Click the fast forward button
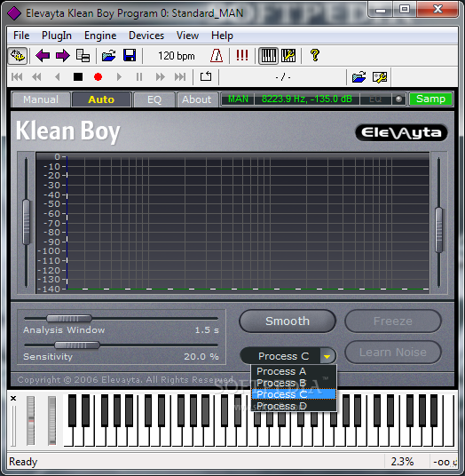This screenshot has height=476, width=465. [160, 76]
